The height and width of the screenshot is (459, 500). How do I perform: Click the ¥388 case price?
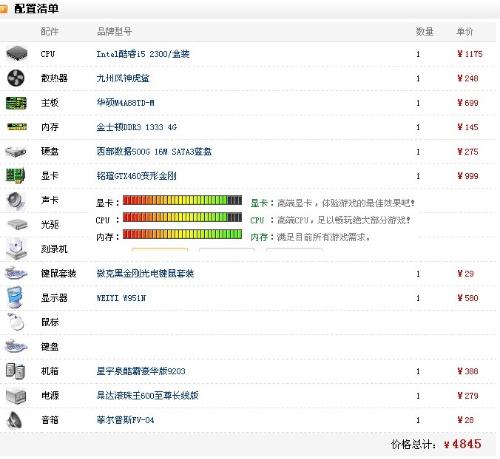(468, 371)
